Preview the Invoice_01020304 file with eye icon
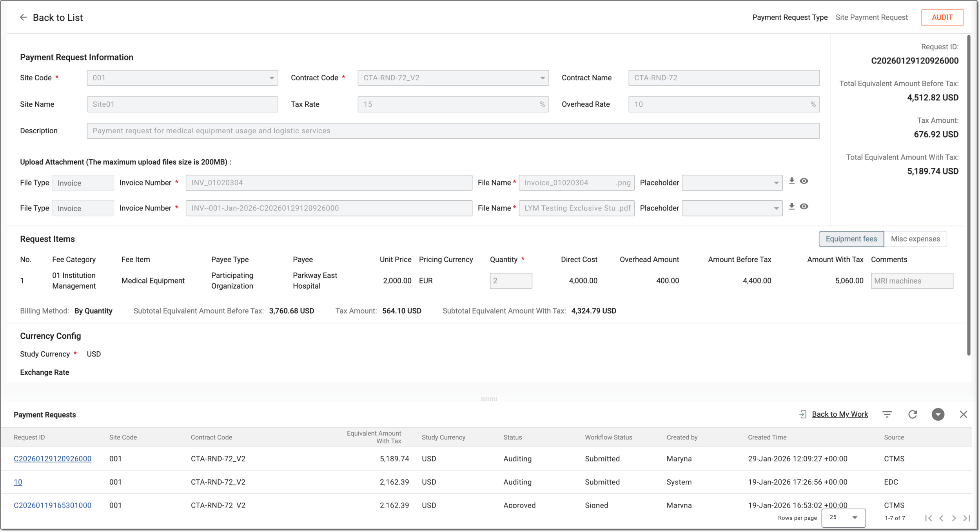Screen dimensions: 980x532 pos(804,181)
